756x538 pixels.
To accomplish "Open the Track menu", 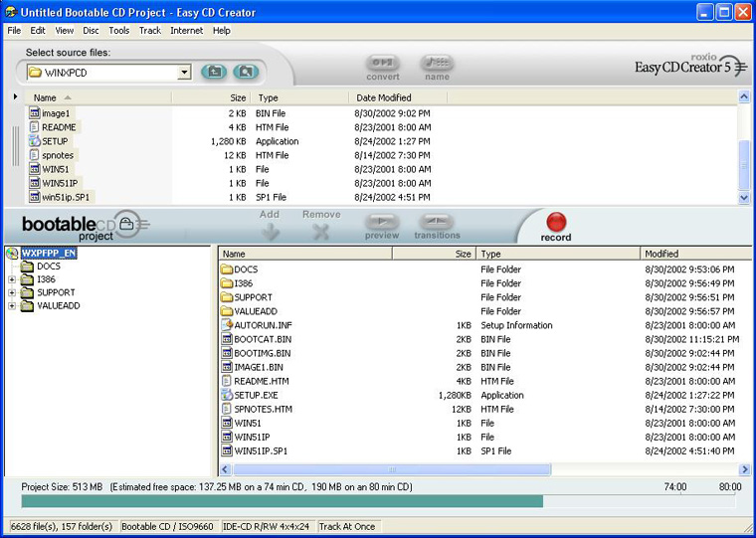I will 150,31.
